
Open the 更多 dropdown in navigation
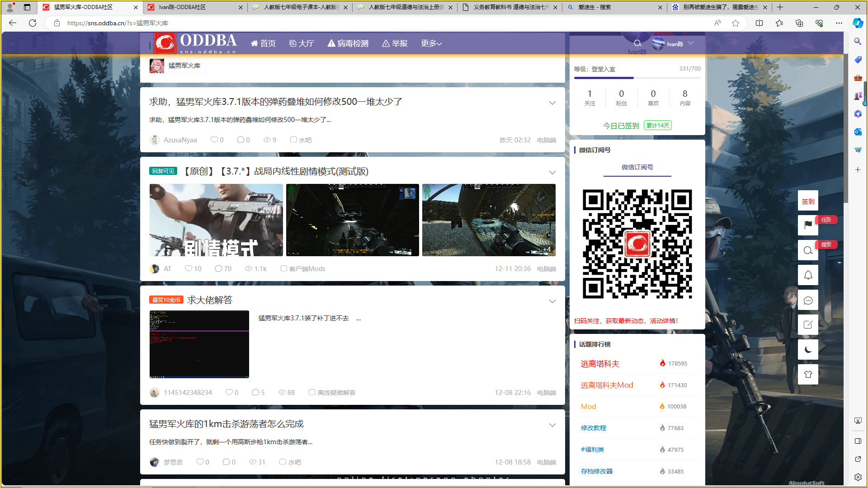coord(431,43)
